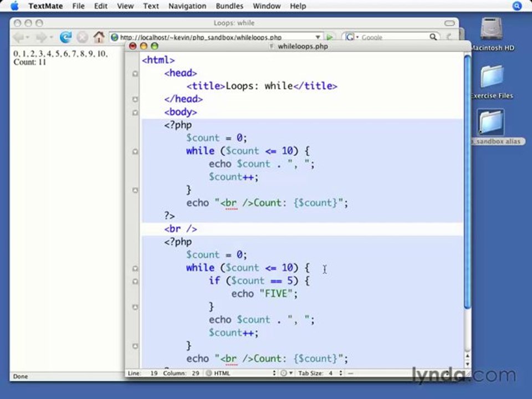Click the Google search field
This screenshot has width=532, height=399.
click(x=393, y=37)
